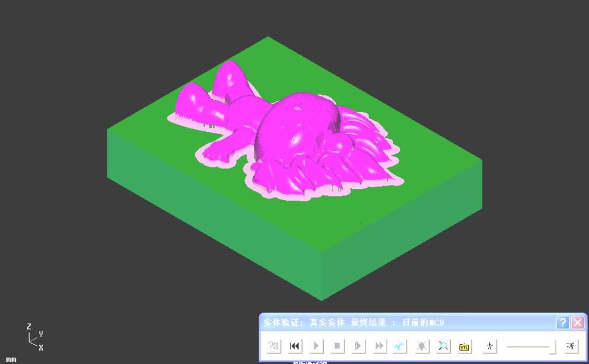Viewport: 589px width, 364px height.
Task: Fast forward the verification to end
Action: (x=379, y=346)
